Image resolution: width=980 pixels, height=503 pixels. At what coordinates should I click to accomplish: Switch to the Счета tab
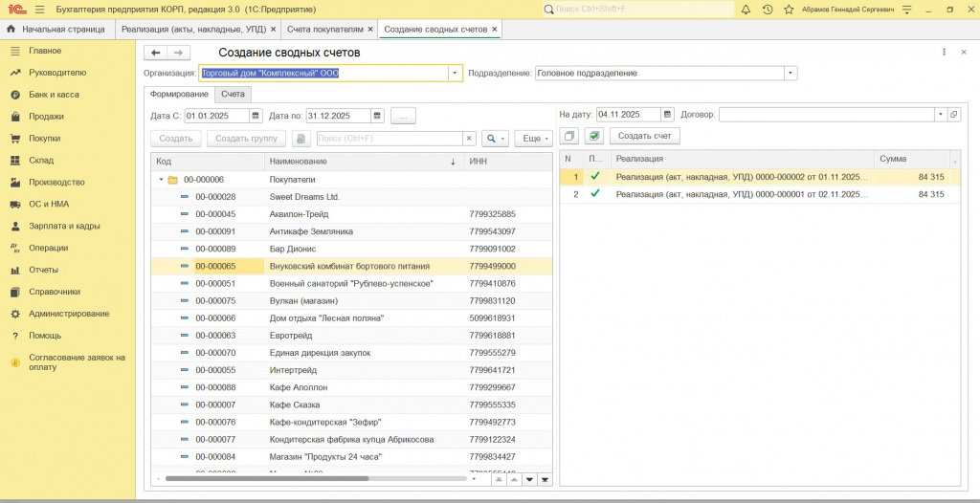coord(233,94)
